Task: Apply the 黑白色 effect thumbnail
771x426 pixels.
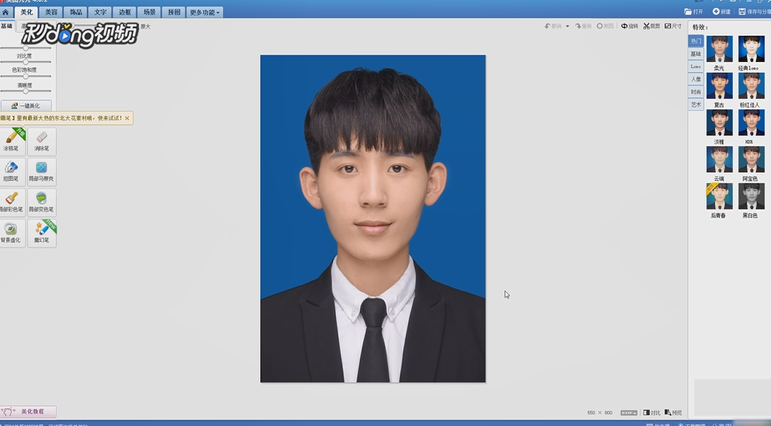Action: (x=751, y=196)
